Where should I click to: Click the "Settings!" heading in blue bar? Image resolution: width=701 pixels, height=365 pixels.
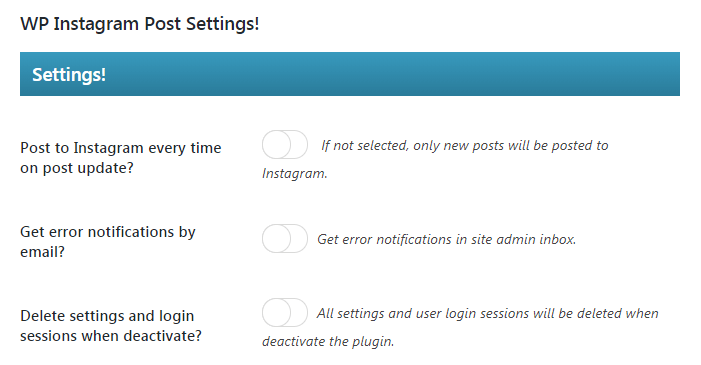pos(69,75)
